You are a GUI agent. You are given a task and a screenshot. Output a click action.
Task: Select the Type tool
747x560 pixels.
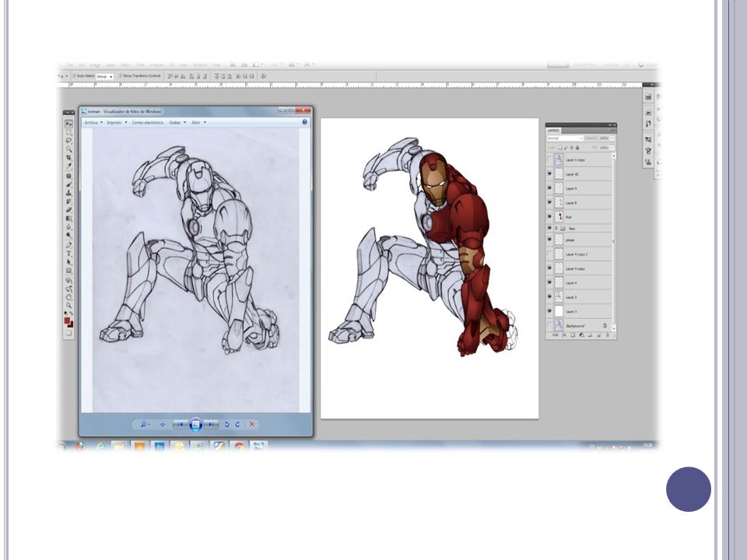[x=68, y=253]
